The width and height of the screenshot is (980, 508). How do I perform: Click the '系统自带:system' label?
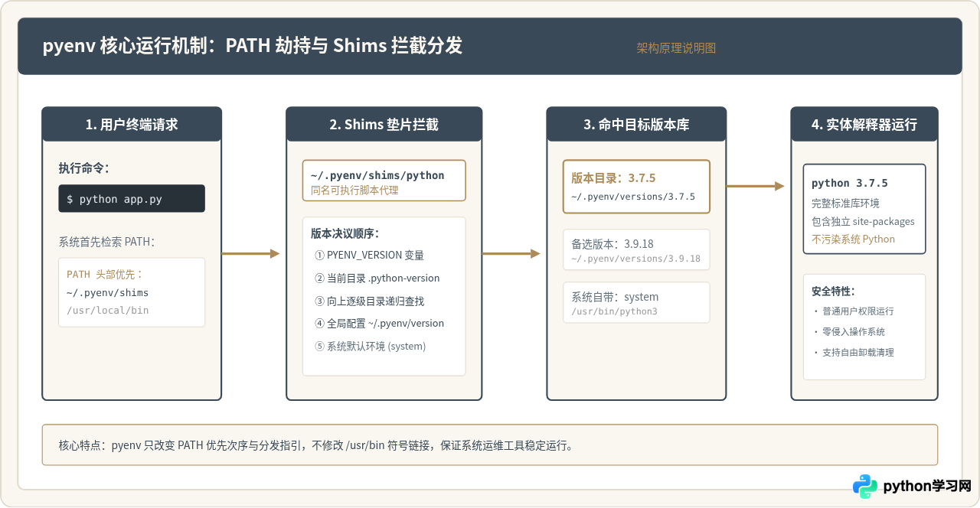coord(615,297)
